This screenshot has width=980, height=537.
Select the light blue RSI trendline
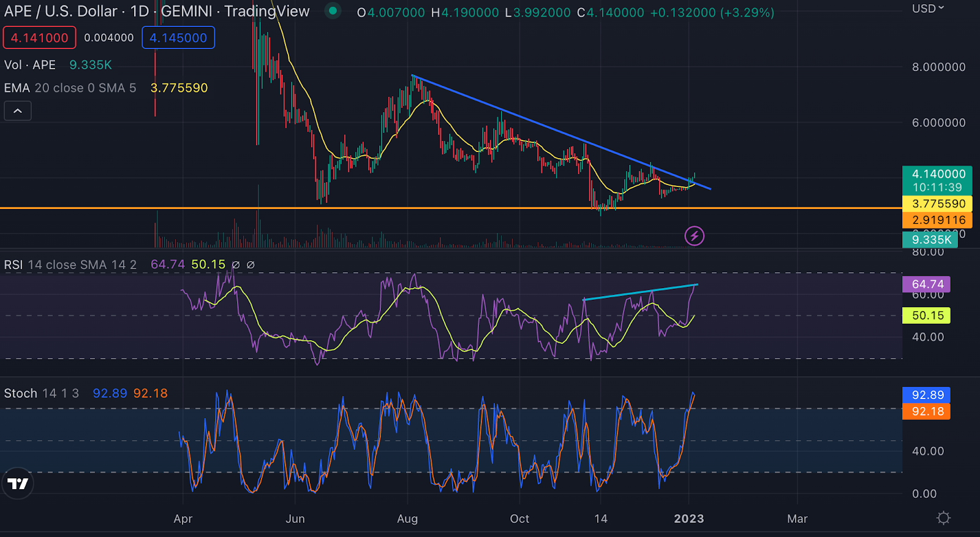640,292
